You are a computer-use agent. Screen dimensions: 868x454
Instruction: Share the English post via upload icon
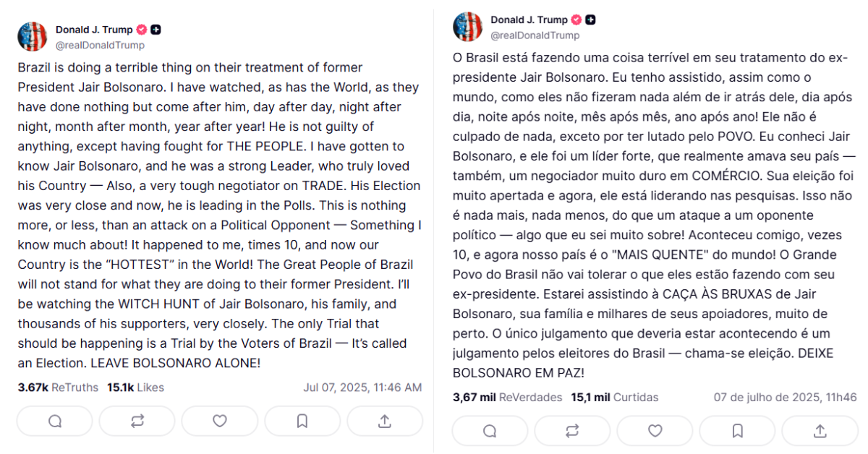point(385,420)
